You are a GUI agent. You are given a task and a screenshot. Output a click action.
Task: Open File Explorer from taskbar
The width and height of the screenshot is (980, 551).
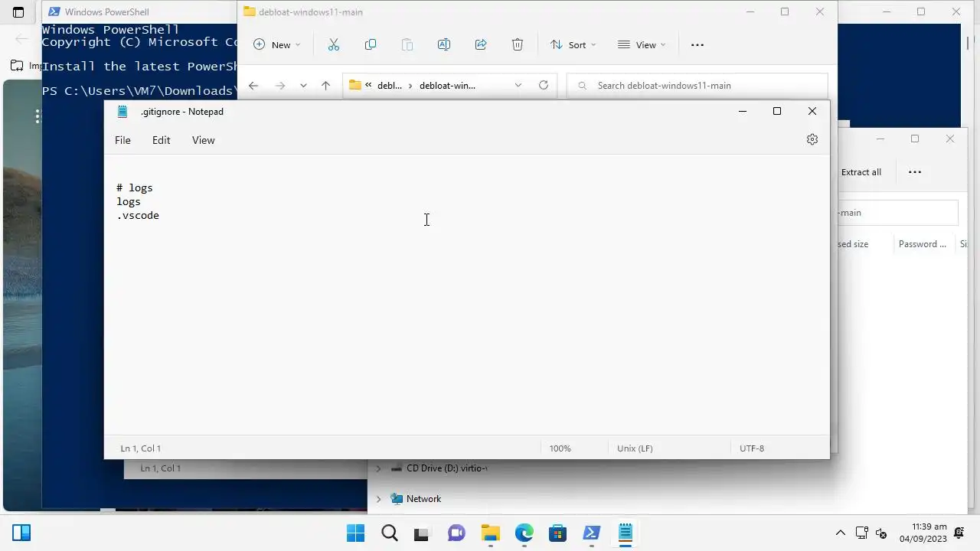[x=490, y=533]
